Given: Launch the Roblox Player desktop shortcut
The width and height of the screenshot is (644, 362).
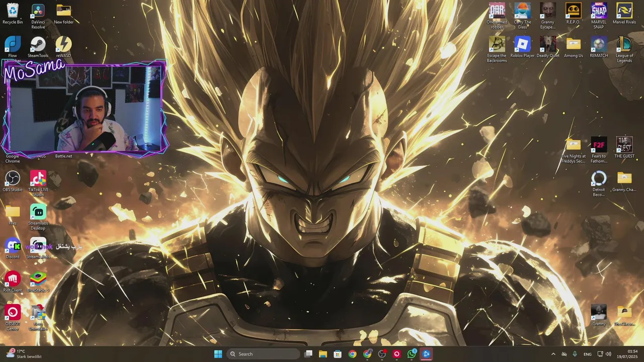Looking at the screenshot, I should [x=522, y=47].
